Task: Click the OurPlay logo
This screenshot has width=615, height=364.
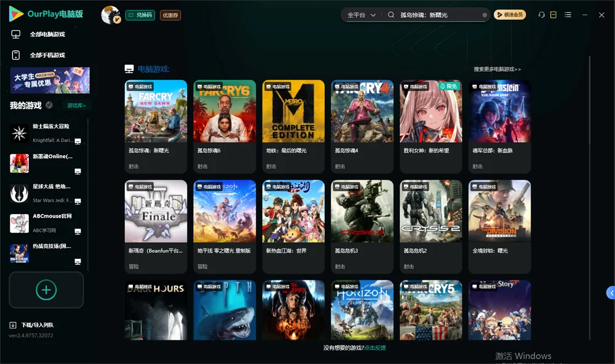Action: pyautogui.click(x=46, y=14)
